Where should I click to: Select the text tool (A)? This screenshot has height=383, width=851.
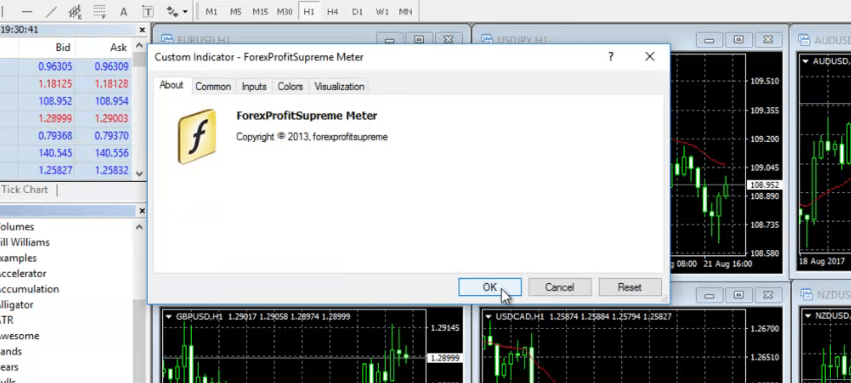123,11
